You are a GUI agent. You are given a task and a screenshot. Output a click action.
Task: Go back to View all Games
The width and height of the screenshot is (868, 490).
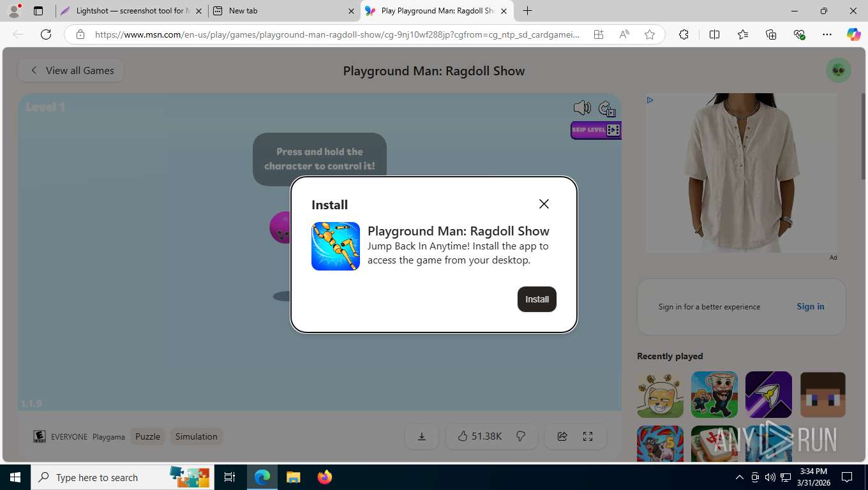(x=71, y=70)
